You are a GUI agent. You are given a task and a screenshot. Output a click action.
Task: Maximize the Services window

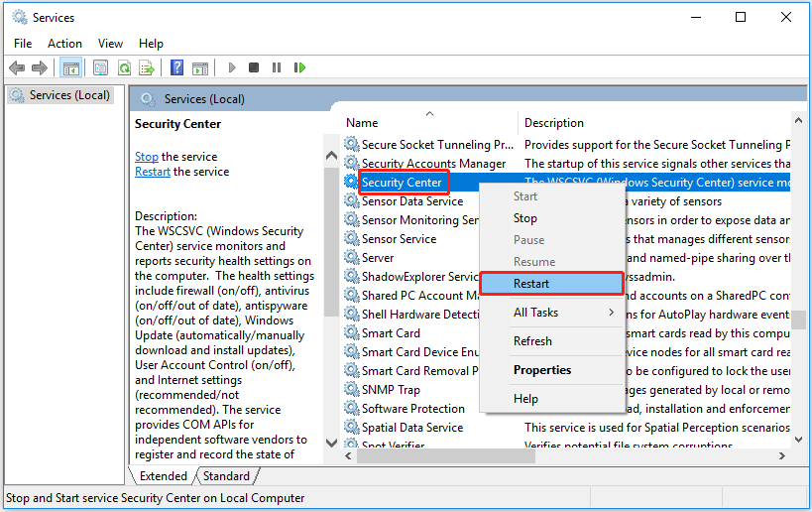[741, 17]
